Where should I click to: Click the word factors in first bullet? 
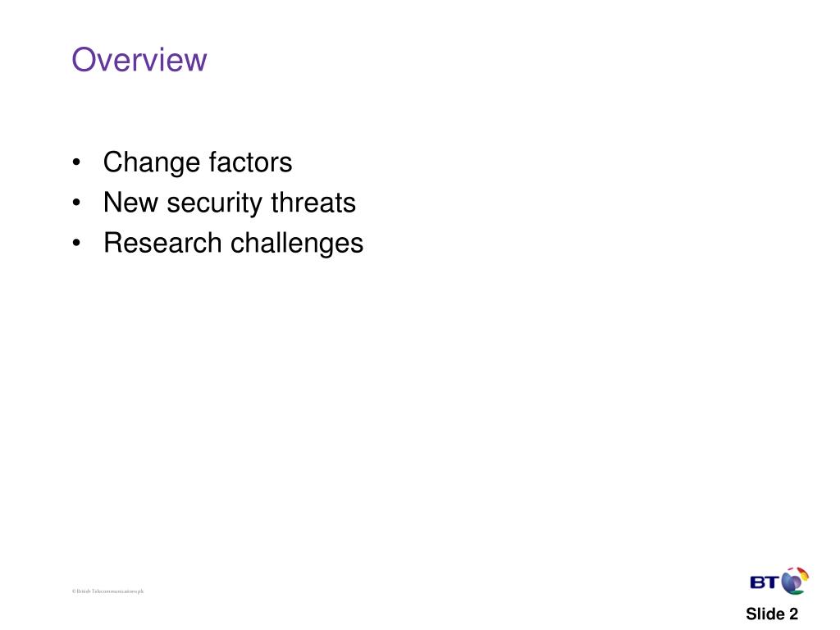point(251,162)
